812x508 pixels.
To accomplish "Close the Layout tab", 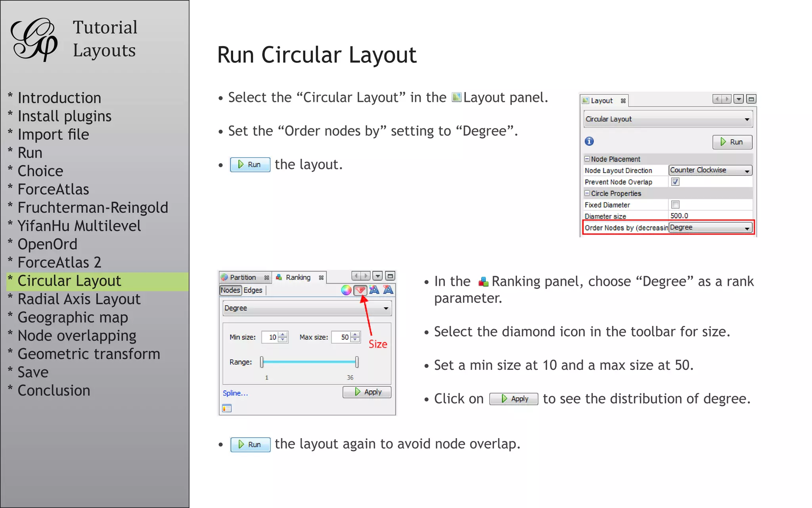I will click(x=623, y=101).
